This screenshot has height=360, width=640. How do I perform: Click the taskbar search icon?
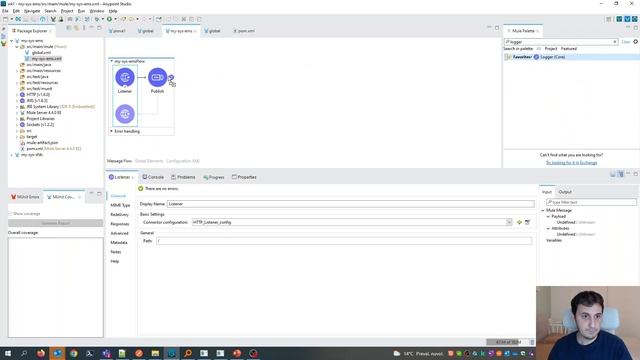point(24,353)
